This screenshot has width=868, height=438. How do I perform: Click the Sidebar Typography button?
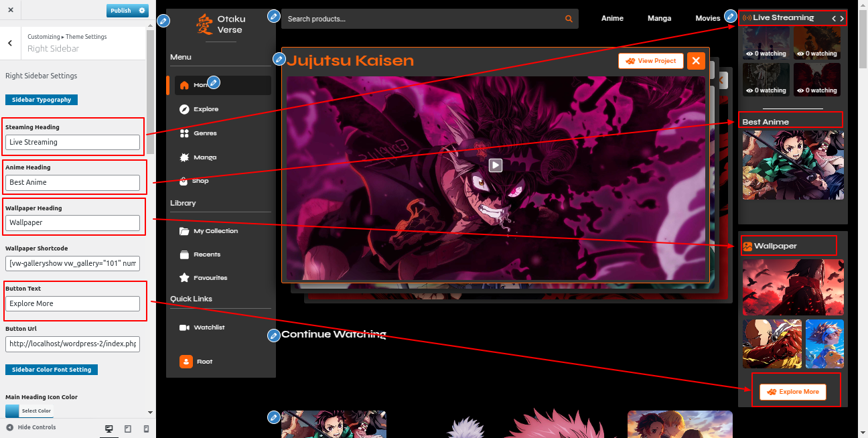point(42,100)
